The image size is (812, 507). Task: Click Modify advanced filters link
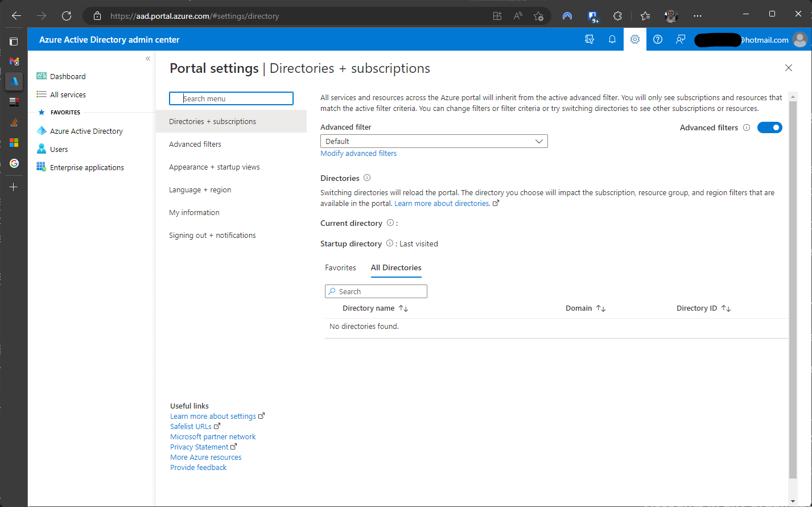pos(358,153)
